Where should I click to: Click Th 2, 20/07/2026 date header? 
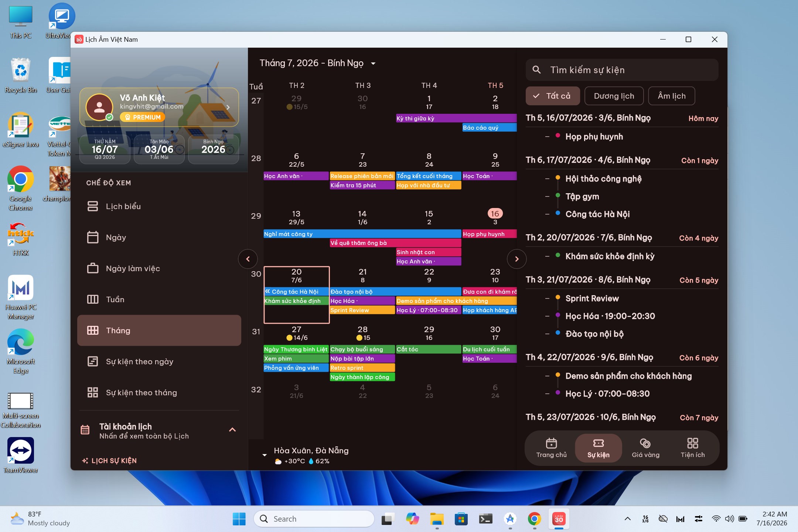(x=589, y=238)
